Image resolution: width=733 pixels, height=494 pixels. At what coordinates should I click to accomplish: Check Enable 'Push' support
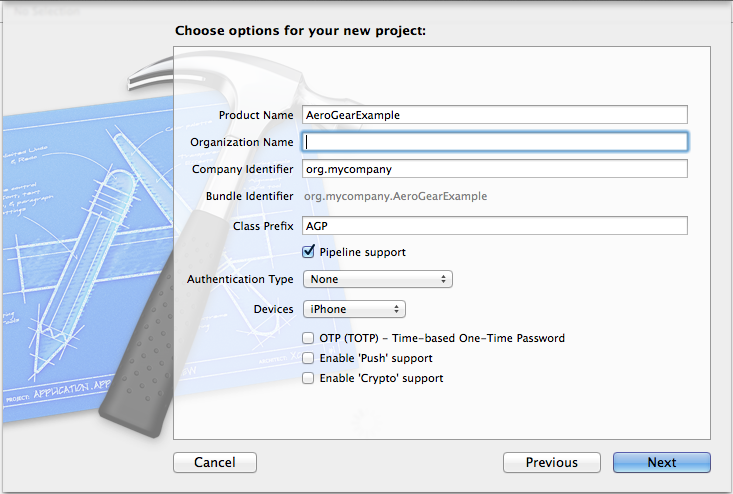pos(308,358)
